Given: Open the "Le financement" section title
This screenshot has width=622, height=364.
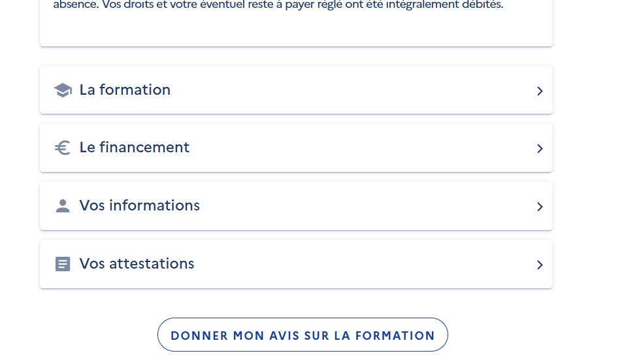Looking at the screenshot, I should click(134, 148).
